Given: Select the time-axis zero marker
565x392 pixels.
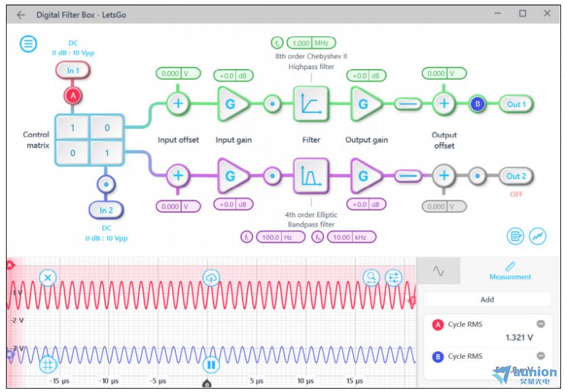Looking at the screenshot, I should [207, 384].
